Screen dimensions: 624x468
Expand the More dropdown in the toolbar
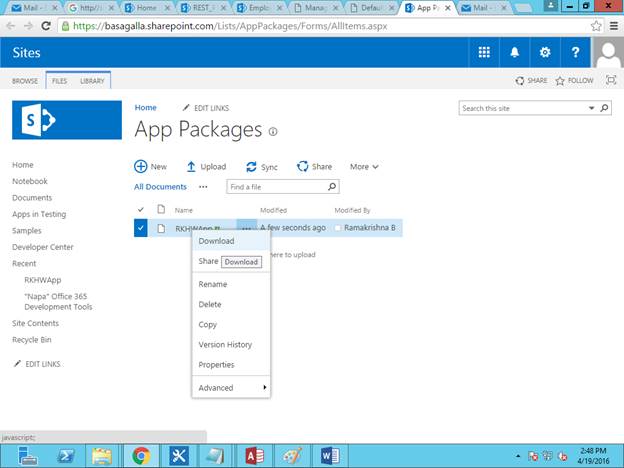coord(364,167)
